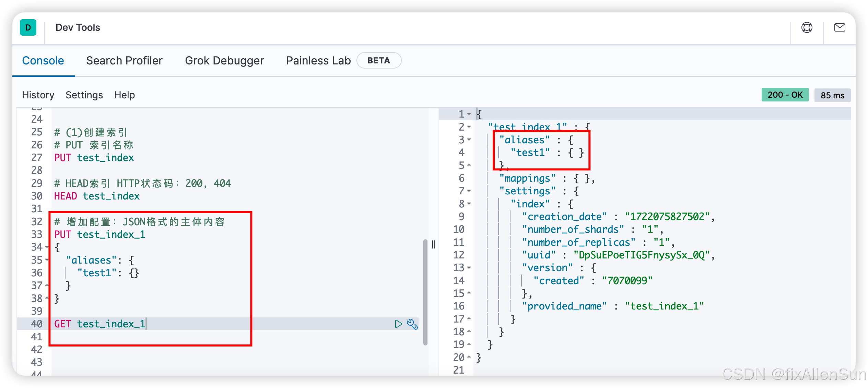Open the mail newsfeed icon
This screenshot has width=868, height=388.
pos(840,27)
